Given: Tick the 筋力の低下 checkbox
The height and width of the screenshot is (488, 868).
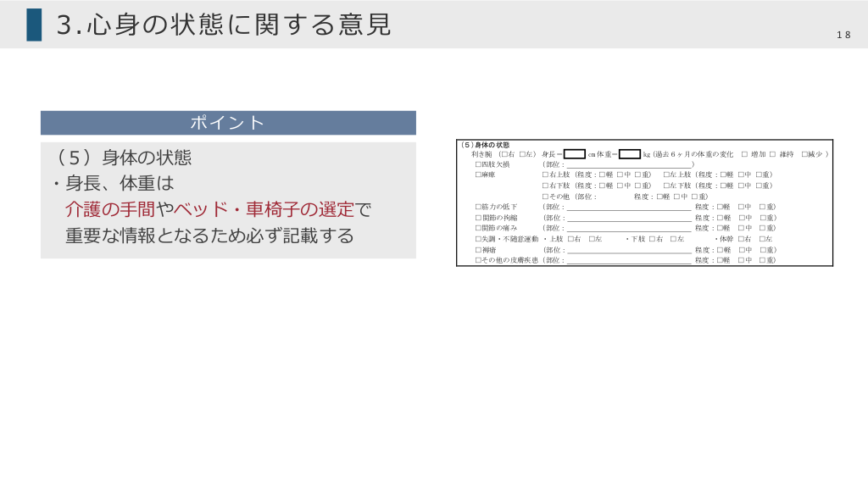Looking at the screenshot, I should click(478, 207).
